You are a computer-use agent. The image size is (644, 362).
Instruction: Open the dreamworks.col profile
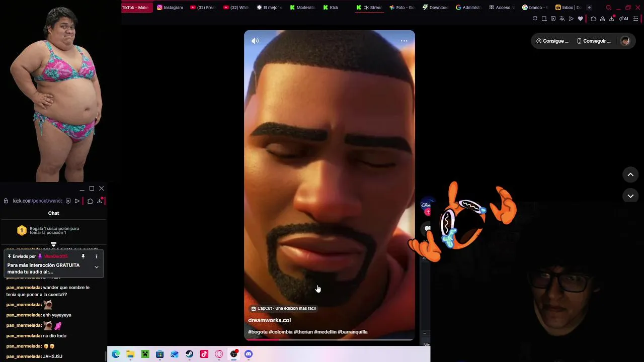click(269, 320)
